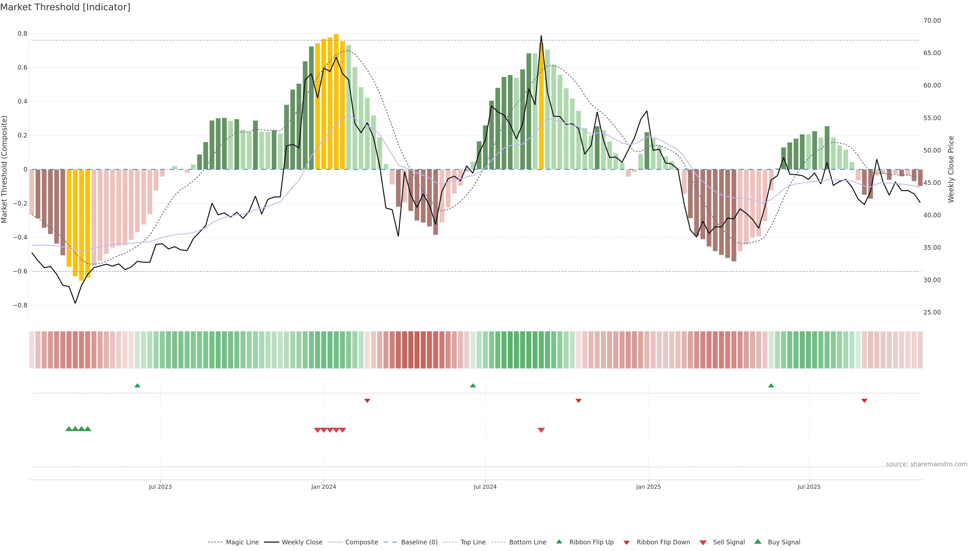Click the Sell Signal legend marker
980x551 pixels.
tap(703, 542)
